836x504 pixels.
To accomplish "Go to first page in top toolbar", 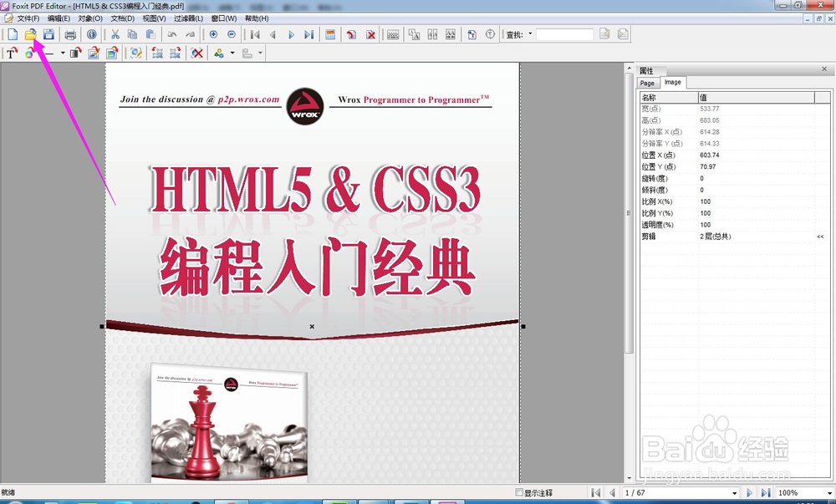I will 255,34.
